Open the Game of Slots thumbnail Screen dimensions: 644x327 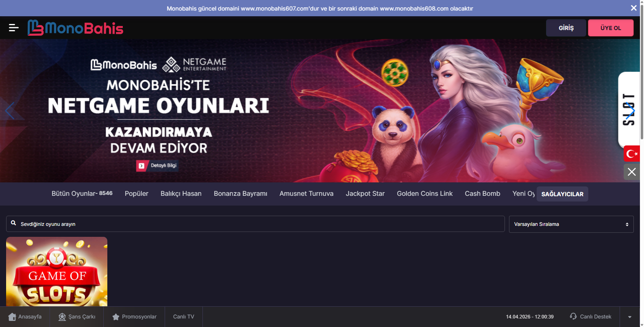point(57,271)
